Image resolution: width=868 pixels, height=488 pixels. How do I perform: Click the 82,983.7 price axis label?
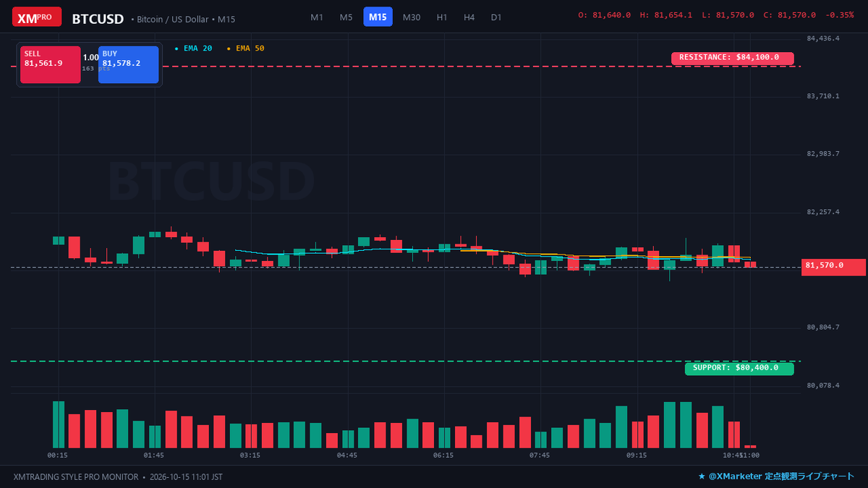pyautogui.click(x=823, y=154)
